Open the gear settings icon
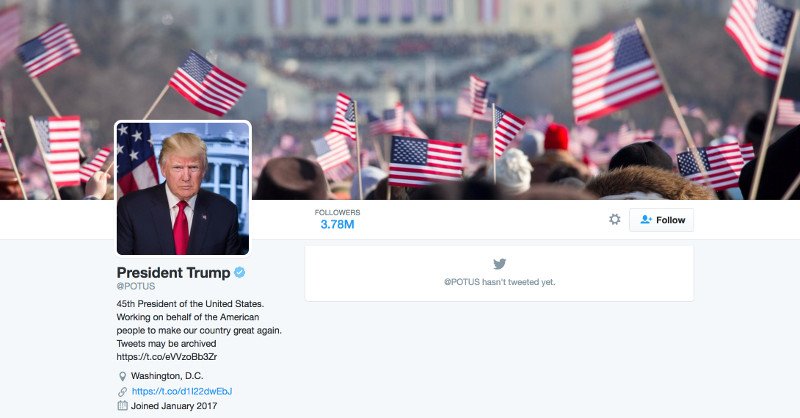 tap(615, 219)
